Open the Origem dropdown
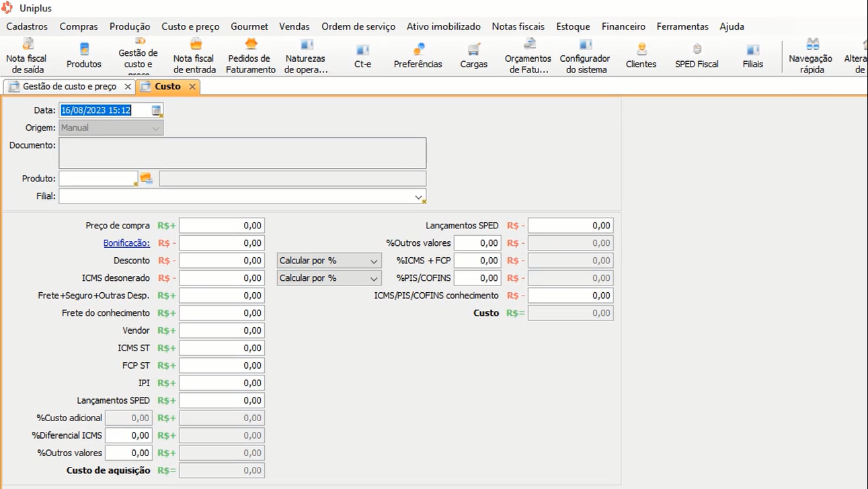The height and width of the screenshot is (489, 868). coord(111,128)
